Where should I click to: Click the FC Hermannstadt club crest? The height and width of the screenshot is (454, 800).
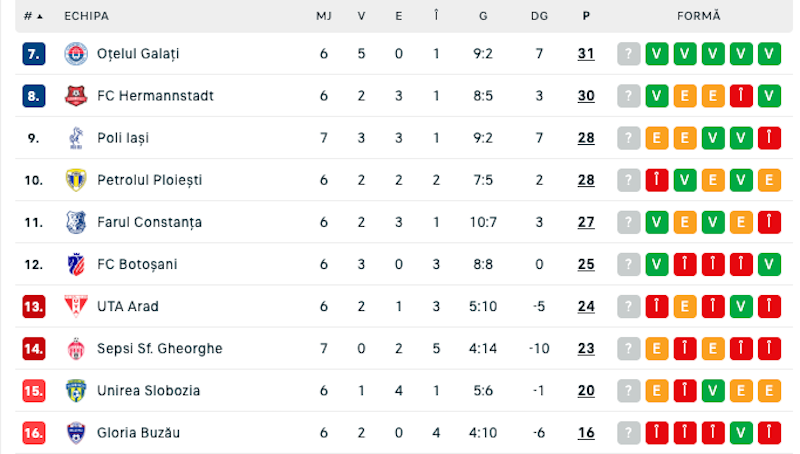point(76,96)
